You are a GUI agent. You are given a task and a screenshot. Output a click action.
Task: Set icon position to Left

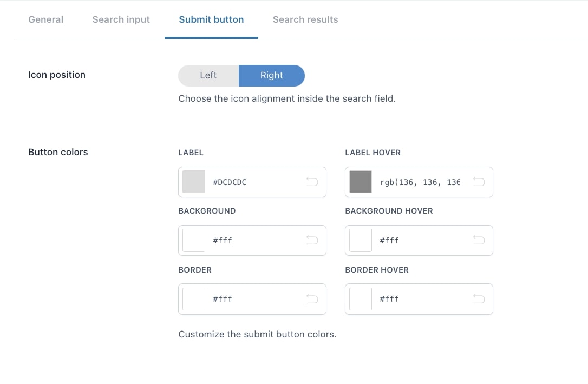208,75
